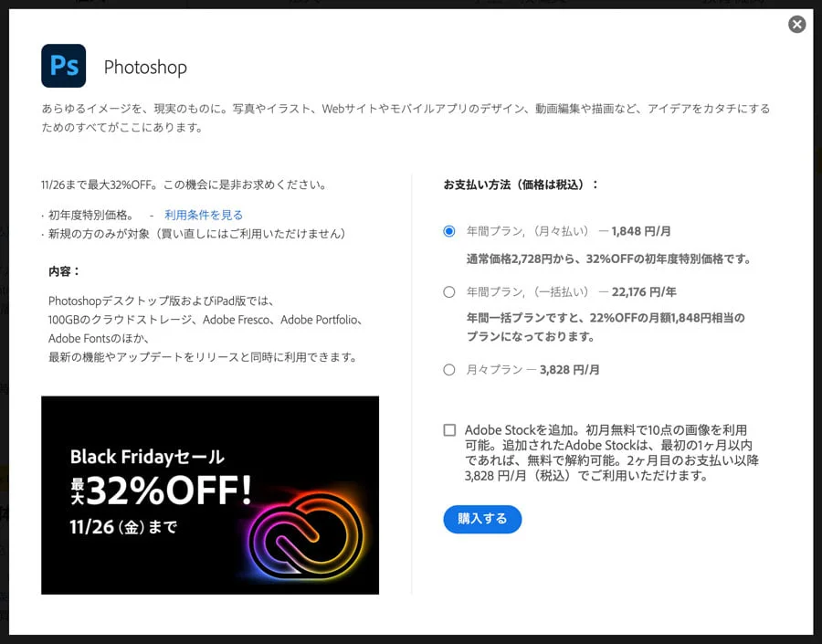Click the 1,848 円/月 price label
Viewport: 822px width, 644px height.
tap(641, 231)
